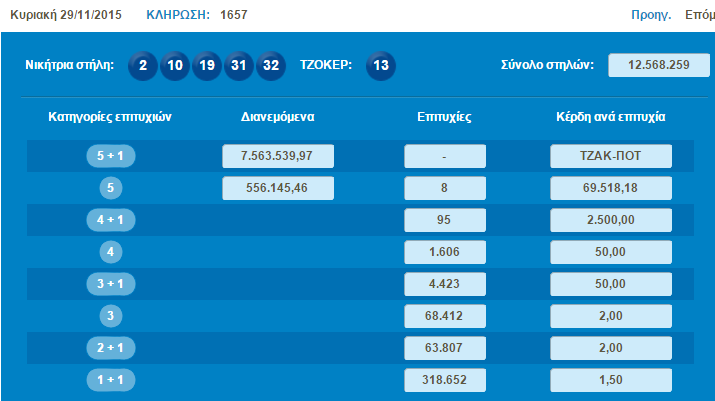Click distributed amount 7.563.539,97

pyautogui.click(x=278, y=156)
